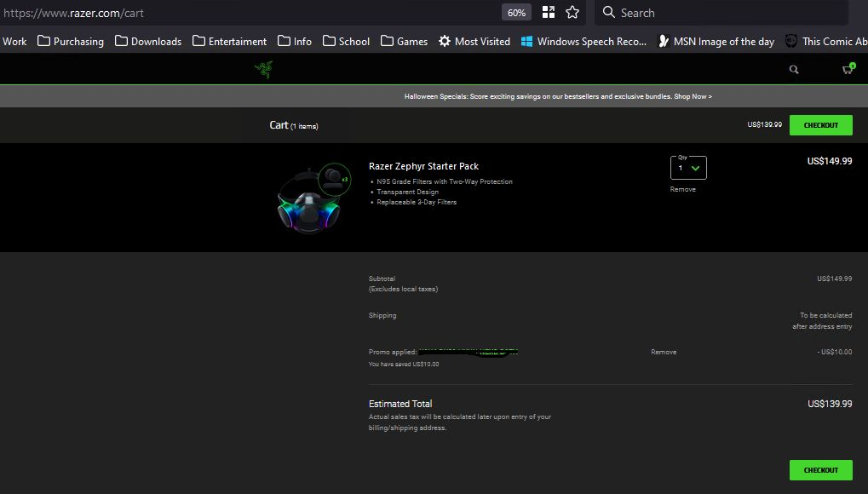Open the Razer Zephyr Starter Pack title
This screenshot has height=494, width=868.
click(423, 166)
